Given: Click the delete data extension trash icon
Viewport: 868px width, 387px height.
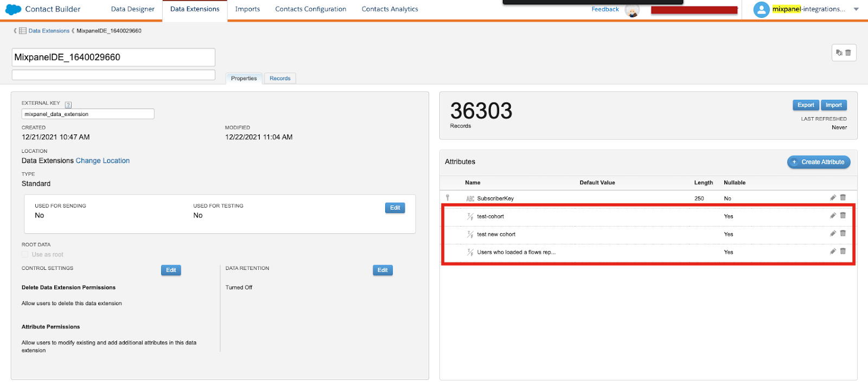Looking at the screenshot, I should 848,53.
